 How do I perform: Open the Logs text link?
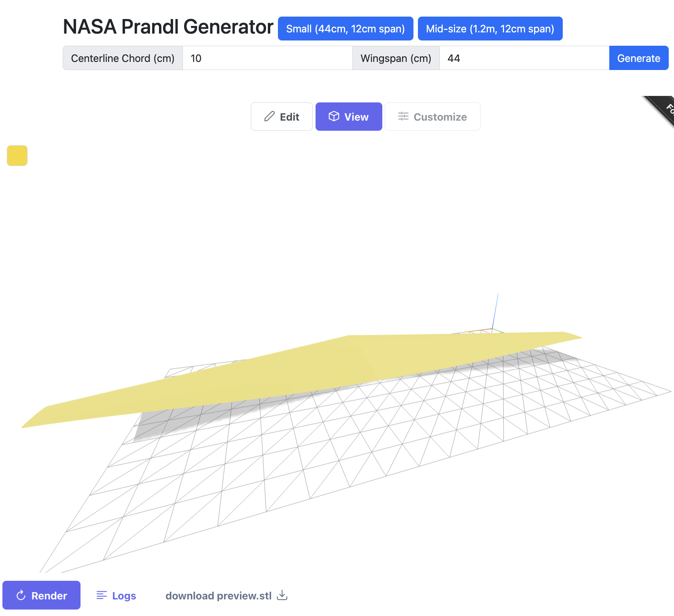click(124, 596)
